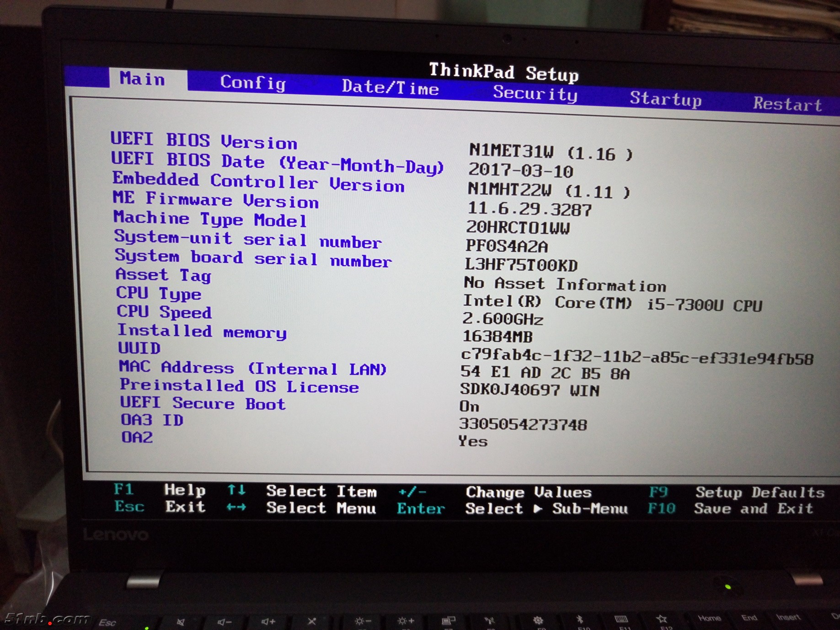Click the Select Menu legend
Image resolution: width=840 pixels, height=630 pixels.
point(321,508)
